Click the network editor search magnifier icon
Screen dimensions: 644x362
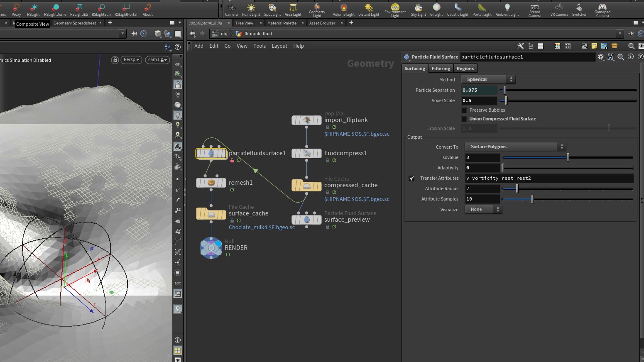(631, 46)
